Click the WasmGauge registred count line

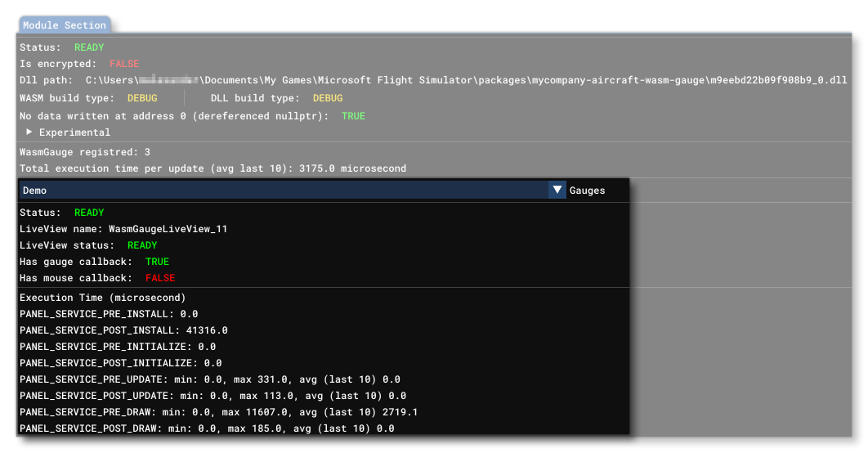pyautogui.click(x=85, y=152)
